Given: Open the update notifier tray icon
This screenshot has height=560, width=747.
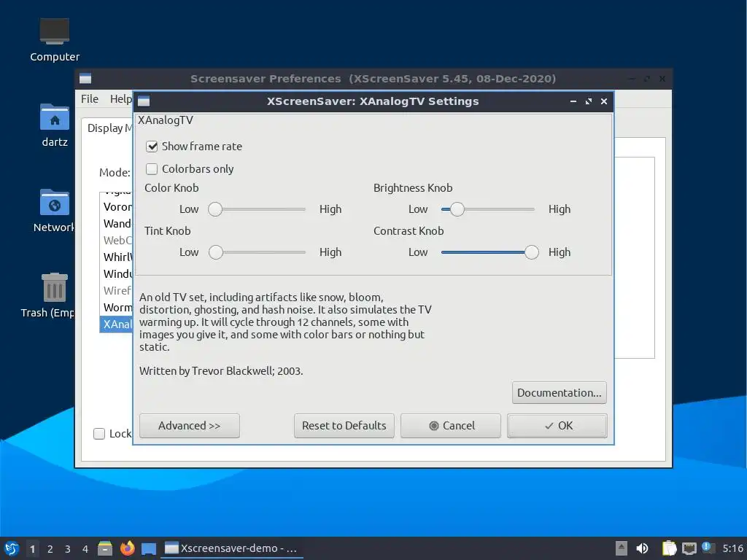Looking at the screenshot, I should tap(708, 548).
